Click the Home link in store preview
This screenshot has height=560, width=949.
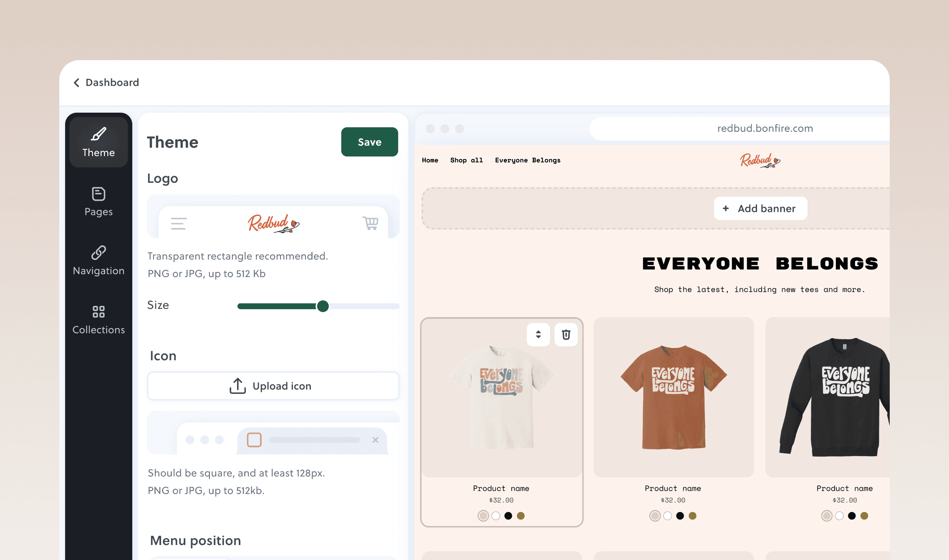[x=430, y=160]
